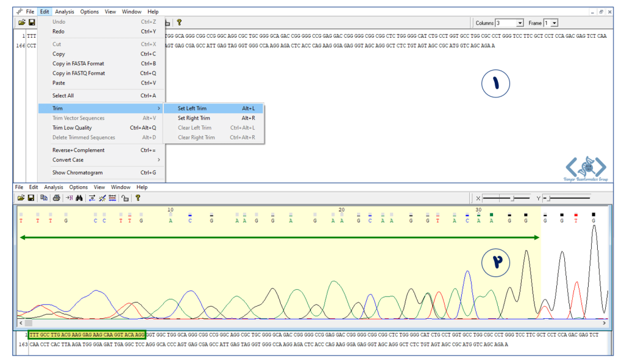This screenshot has height=364, width=624.
Task: Click the base position label 30 on the chromatogram
Action: [478, 209]
